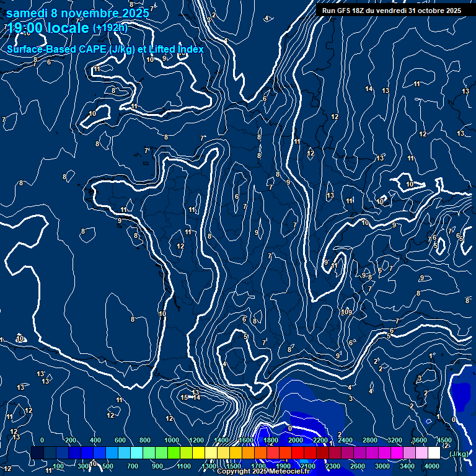Click the '19:00 locale' time label
This screenshot has height=476, width=476.
48,28
